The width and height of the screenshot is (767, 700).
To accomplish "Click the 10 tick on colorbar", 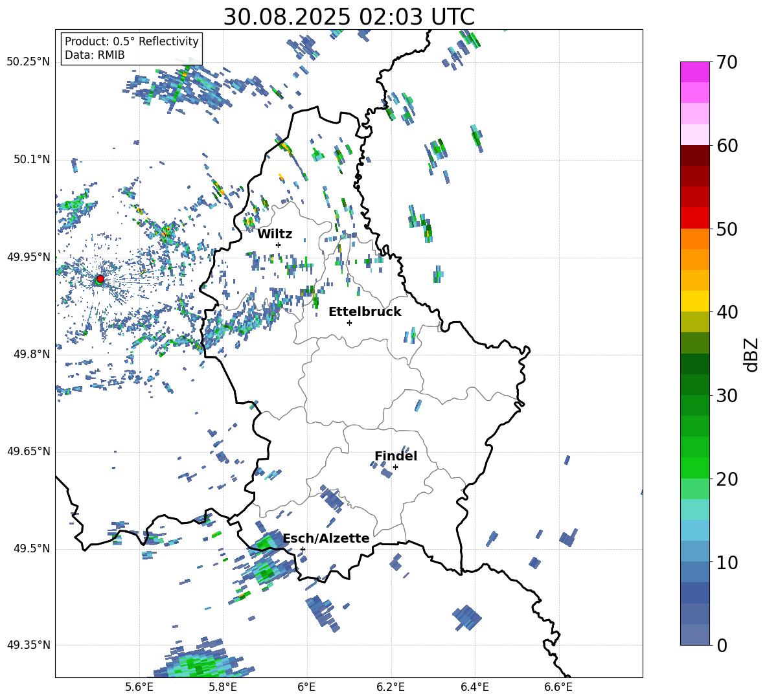I will coord(727,562).
